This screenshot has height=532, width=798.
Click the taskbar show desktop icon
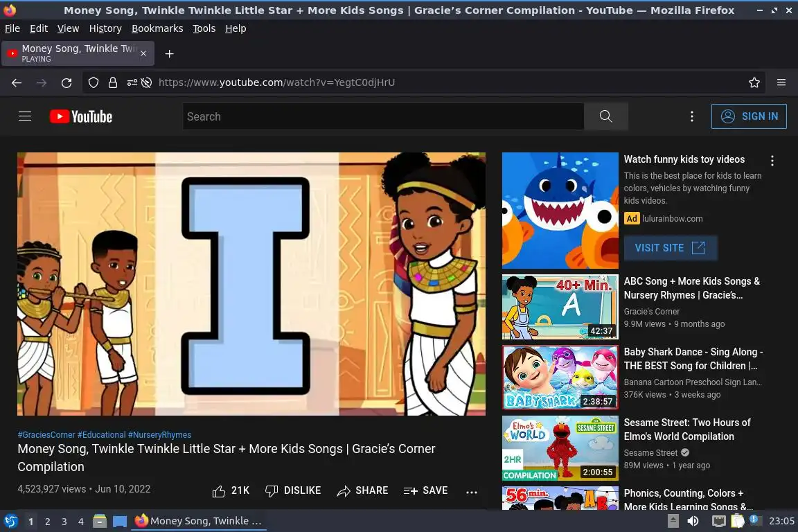click(x=120, y=521)
